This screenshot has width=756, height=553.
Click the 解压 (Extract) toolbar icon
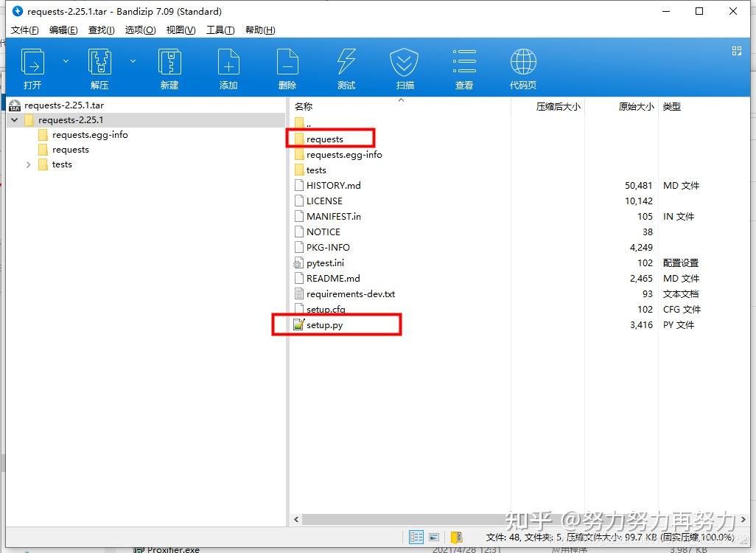point(99,62)
